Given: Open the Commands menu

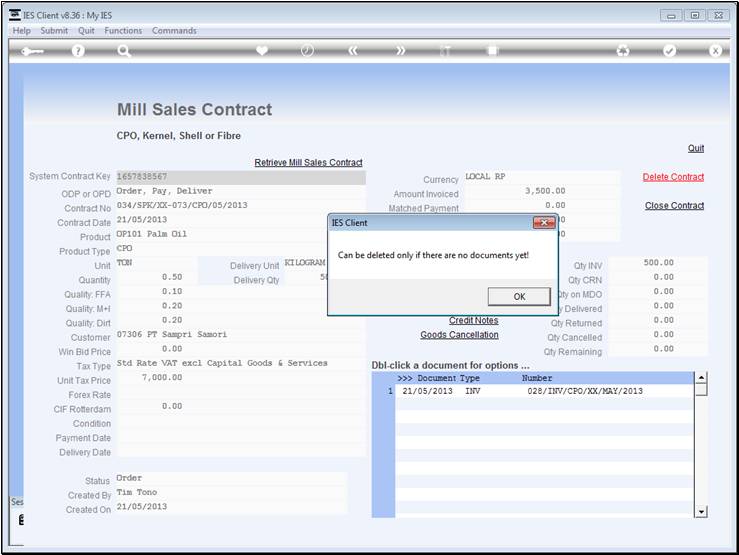Looking at the screenshot, I should click(174, 31).
